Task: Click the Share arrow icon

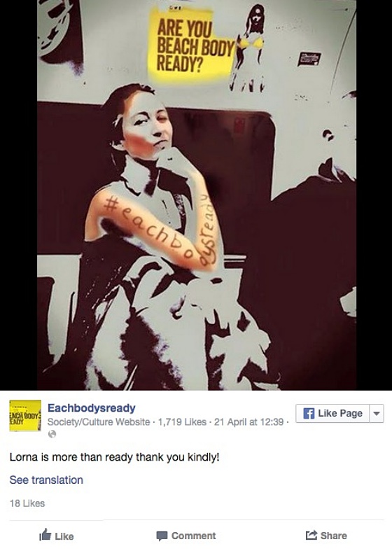Action: 311,535
